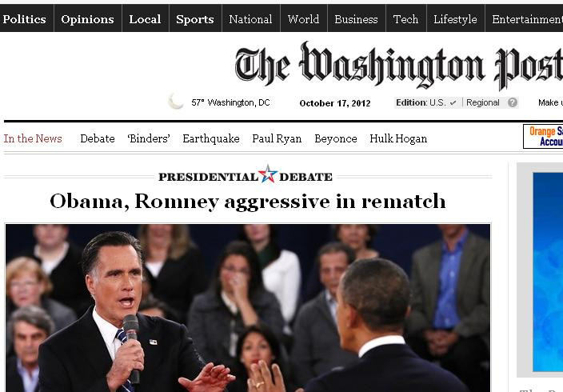Switch to the Regional edition

[x=482, y=102]
